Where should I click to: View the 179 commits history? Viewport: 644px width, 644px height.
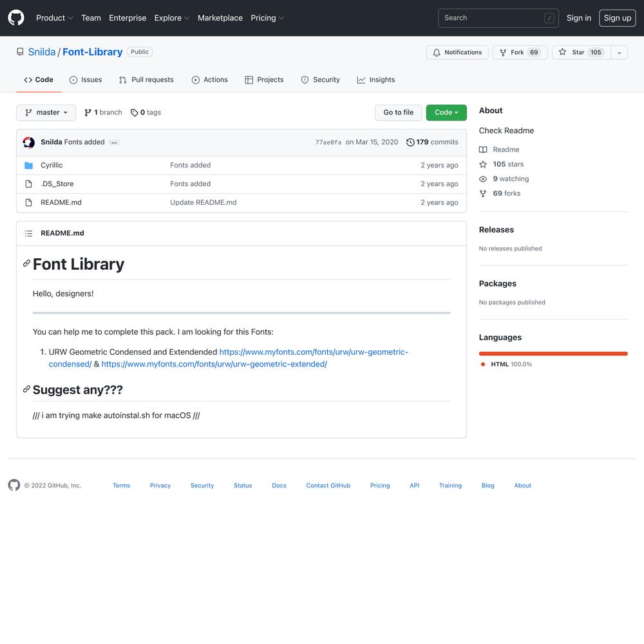[432, 142]
